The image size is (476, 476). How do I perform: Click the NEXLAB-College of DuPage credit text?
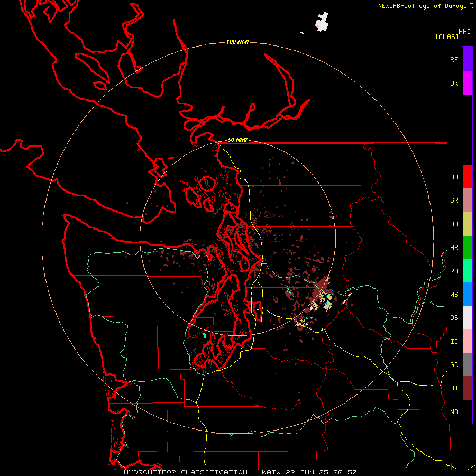click(422, 6)
